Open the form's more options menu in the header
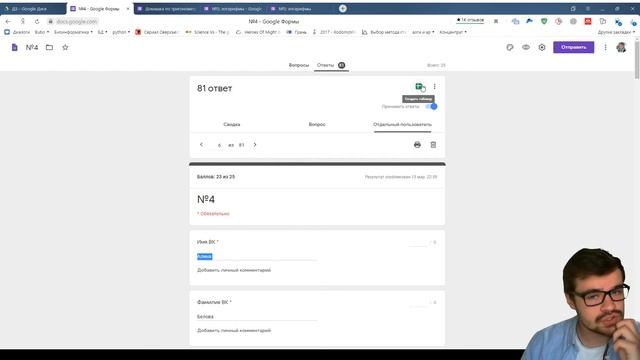 (x=605, y=47)
